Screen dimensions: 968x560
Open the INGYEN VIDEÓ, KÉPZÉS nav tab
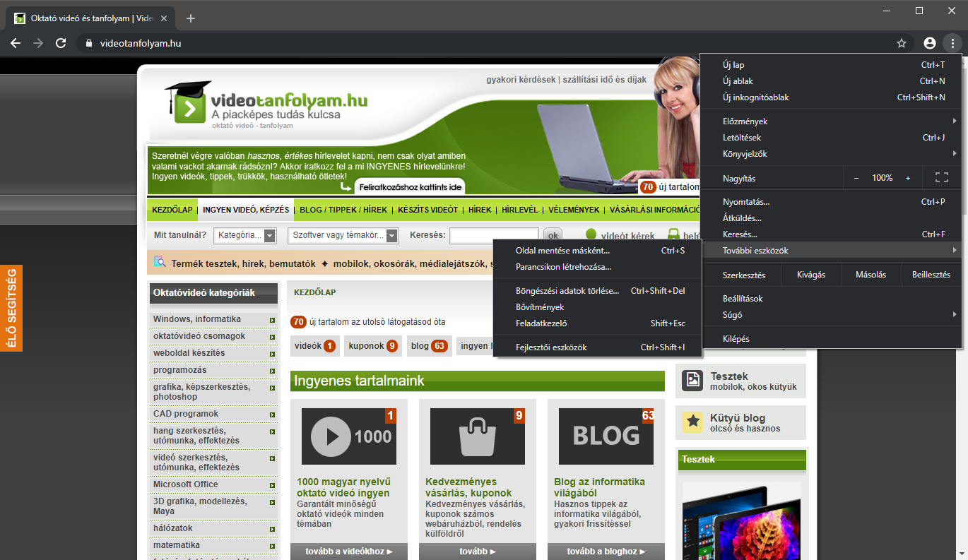pos(246,210)
